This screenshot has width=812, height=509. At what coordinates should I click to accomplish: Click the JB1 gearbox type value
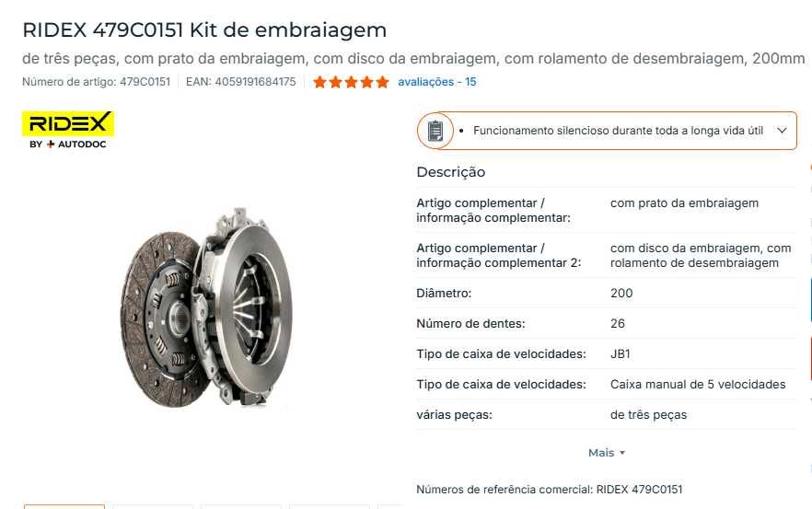point(621,354)
